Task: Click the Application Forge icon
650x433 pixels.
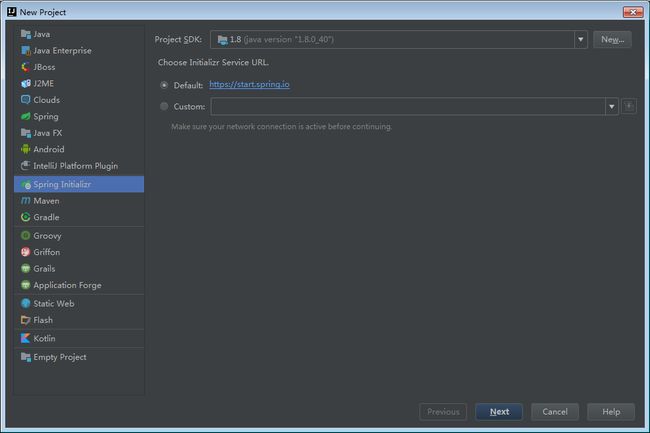Action: coord(26,285)
